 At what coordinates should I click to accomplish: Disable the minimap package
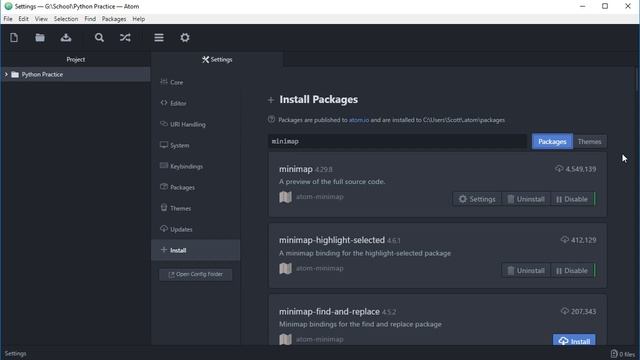pyautogui.click(x=572, y=199)
